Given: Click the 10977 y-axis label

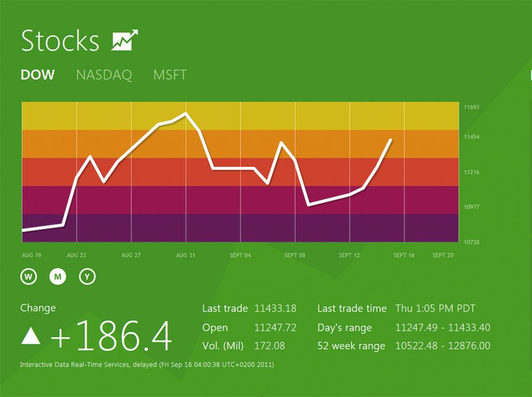Looking at the screenshot, I should pyautogui.click(x=472, y=207).
